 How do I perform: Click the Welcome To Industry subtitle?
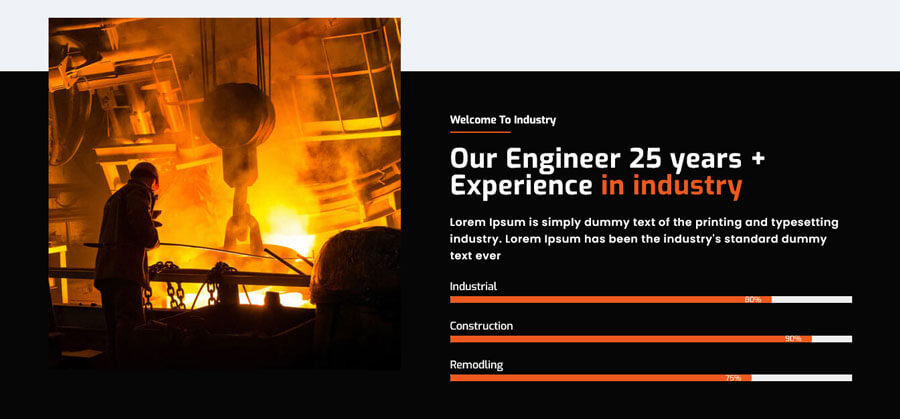click(503, 120)
